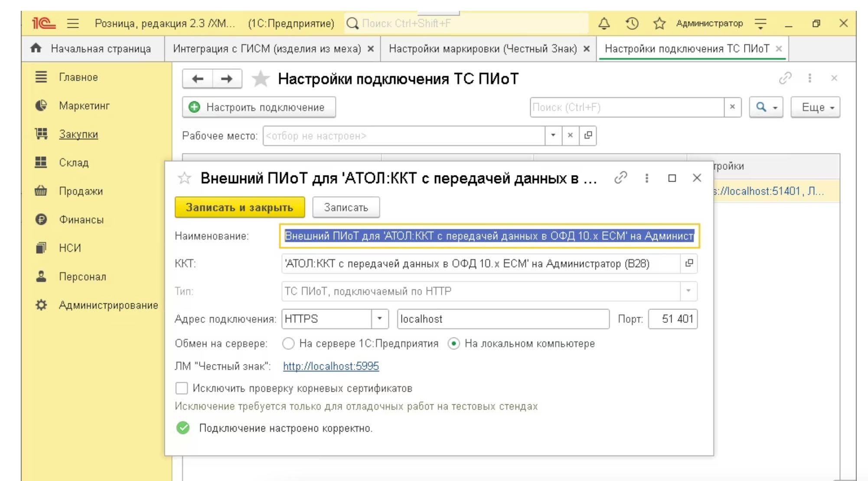This screenshot has width=868, height=481.
Task: Open the Рабочее место selection form icon
Action: click(x=588, y=136)
